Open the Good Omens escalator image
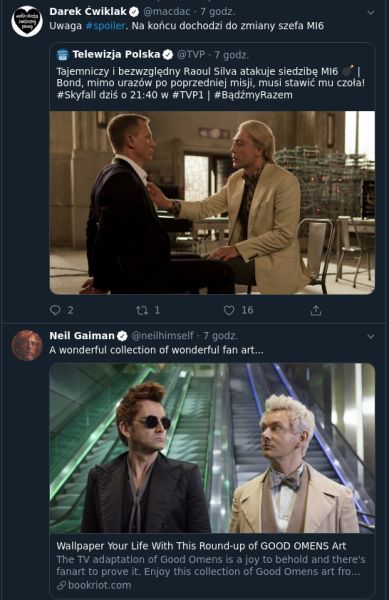 click(x=212, y=448)
